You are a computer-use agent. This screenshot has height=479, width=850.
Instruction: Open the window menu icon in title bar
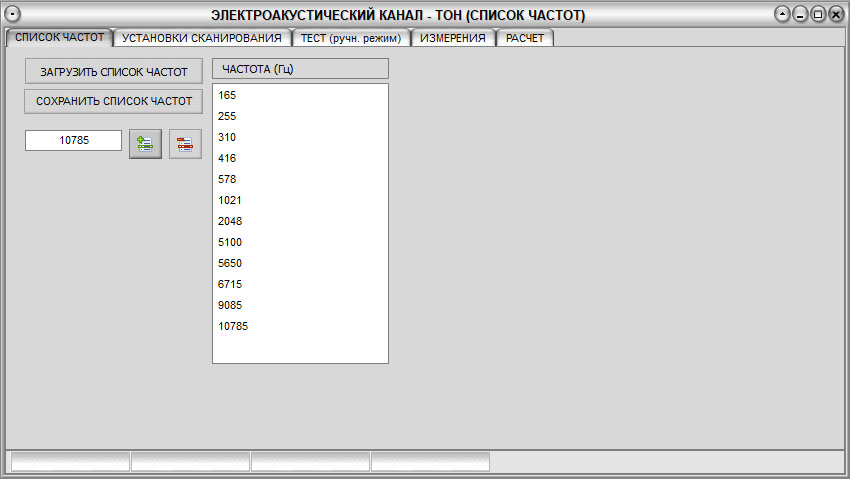tap(14, 15)
